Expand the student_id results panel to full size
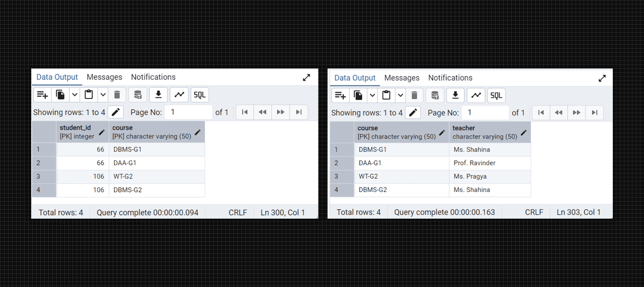 point(306,77)
